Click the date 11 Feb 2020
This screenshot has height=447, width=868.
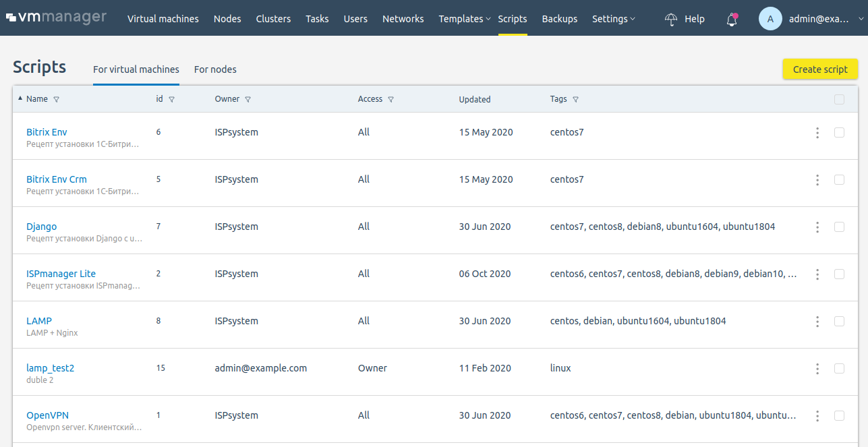click(485, 368)
